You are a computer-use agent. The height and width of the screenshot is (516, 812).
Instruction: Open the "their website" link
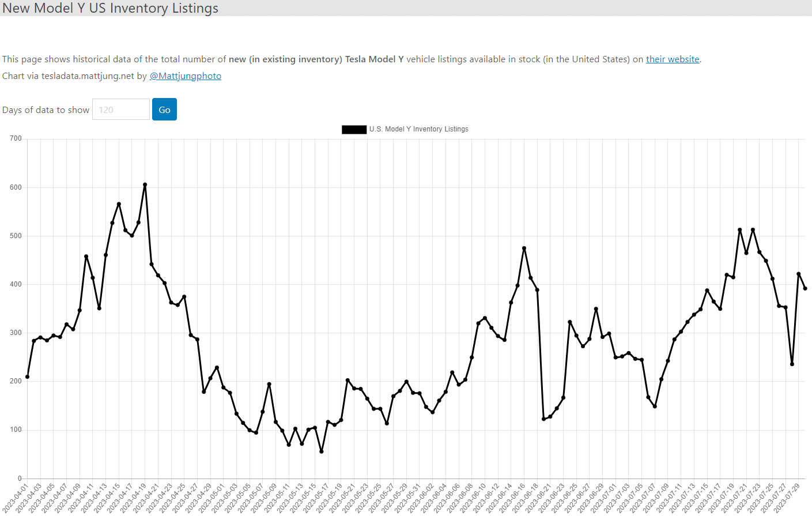point(673,59)
